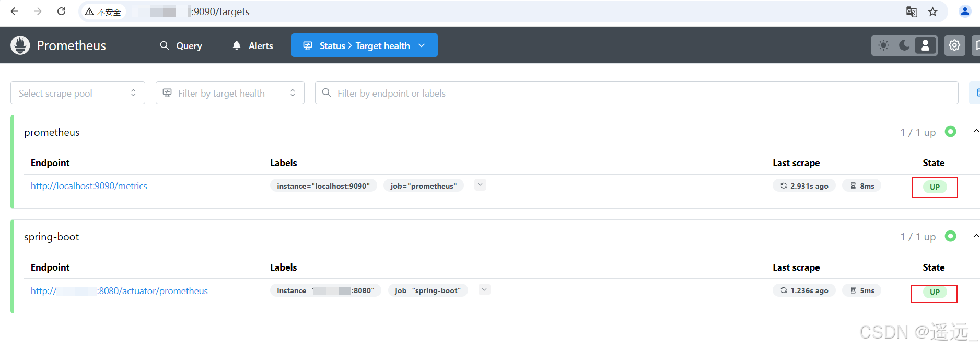Open the browser profile icon

click(965, 11)
